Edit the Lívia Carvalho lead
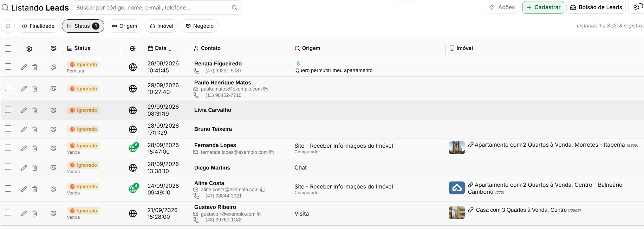The width and height of the screenshot is (644, 230). tap(24, 110)
